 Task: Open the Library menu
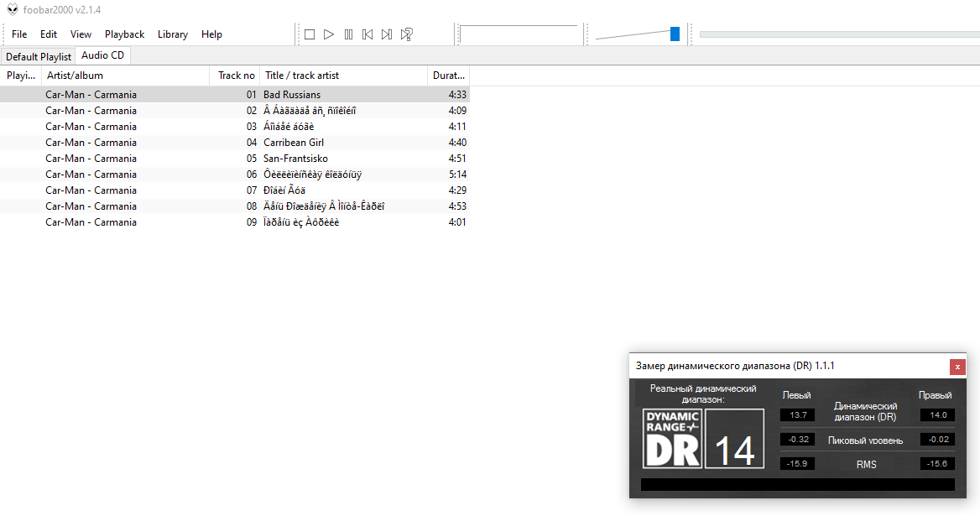coord(173,34)
